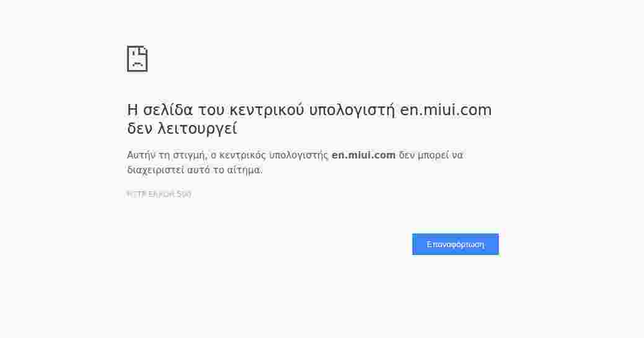Click the bold en.miui.com in the description

363,155
